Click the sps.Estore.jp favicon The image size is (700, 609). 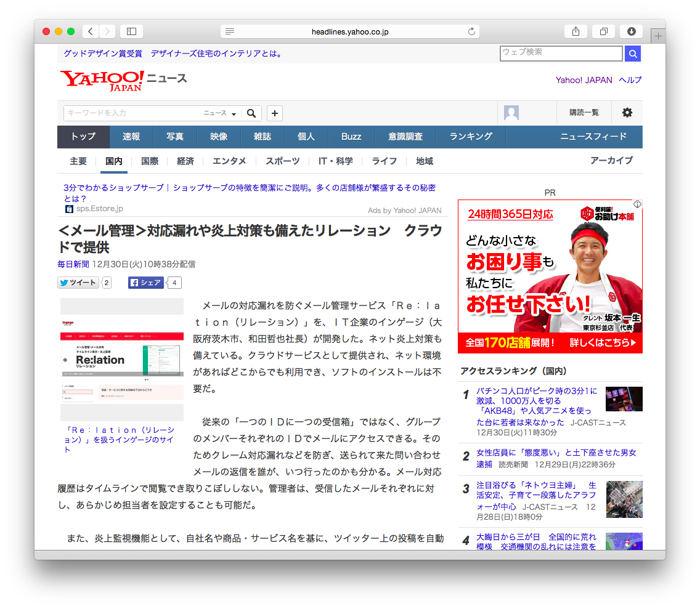click(x=69, y=209)
